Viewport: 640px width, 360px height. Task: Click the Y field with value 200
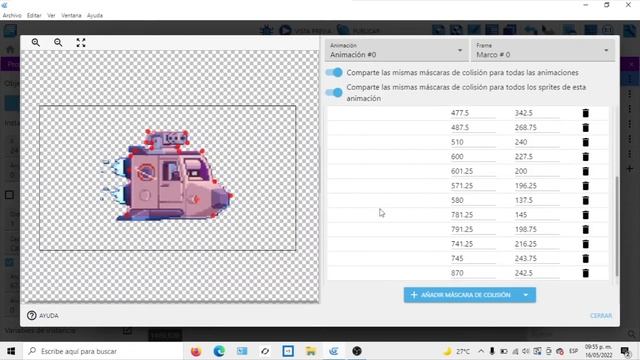click(x=537, y=171)
